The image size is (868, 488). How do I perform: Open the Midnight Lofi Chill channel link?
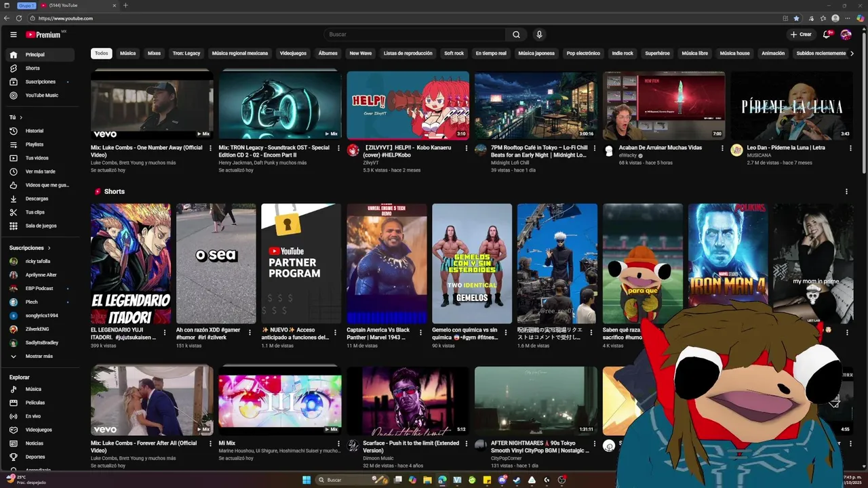510,163
